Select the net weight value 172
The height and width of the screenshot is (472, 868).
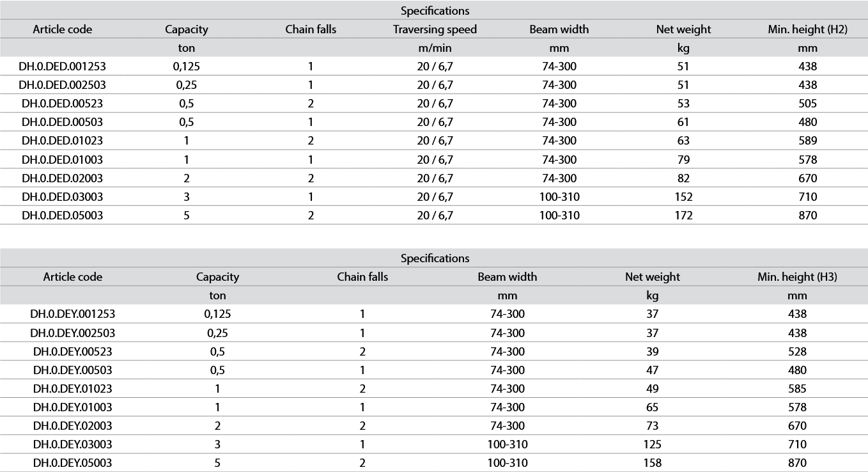click(x=683, y=216)
